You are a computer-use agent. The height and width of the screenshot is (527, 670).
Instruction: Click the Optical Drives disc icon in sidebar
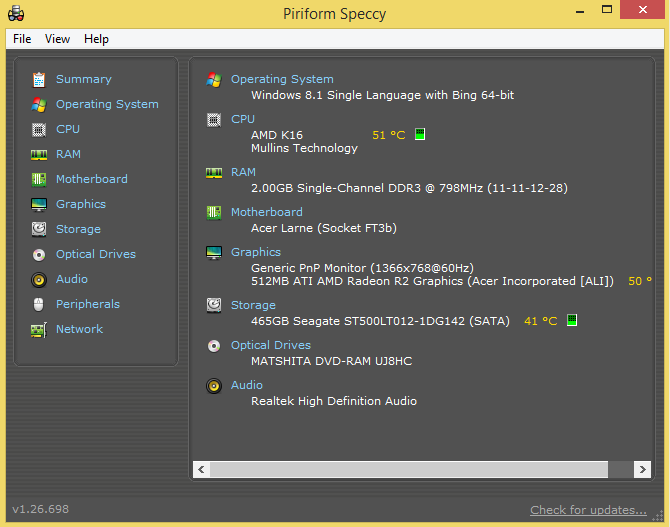click(39, 255)
